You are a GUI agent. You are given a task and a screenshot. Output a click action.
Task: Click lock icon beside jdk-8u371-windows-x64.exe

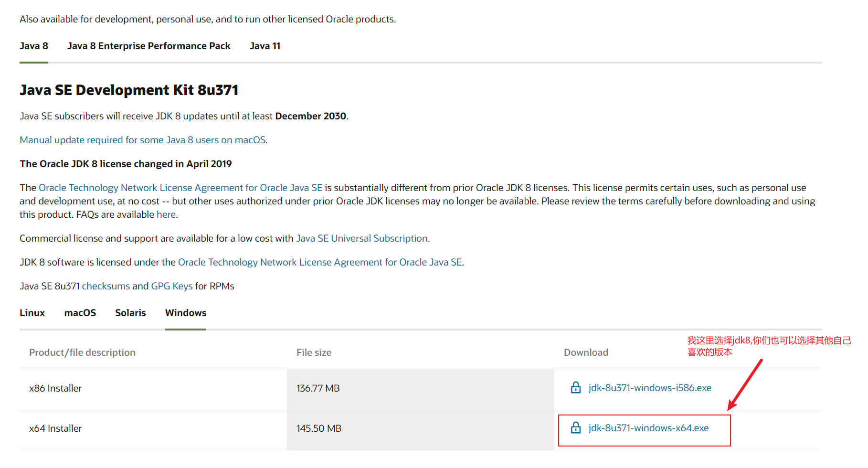[576, 428]
